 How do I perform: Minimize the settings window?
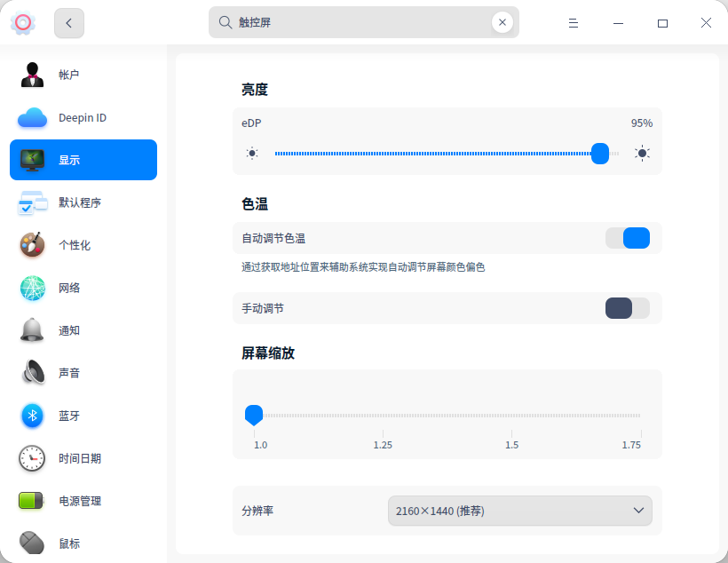[x=618, y=23]
